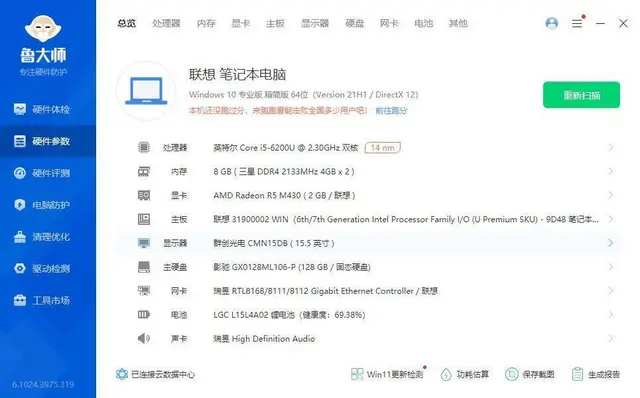This screenshot has height=398, width=640.
Task: Switch to the 硬盘 tab
Action: pos(355,23)
